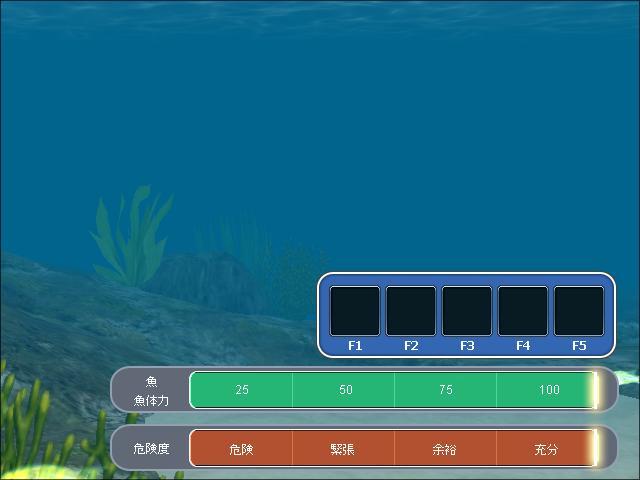Select the F3 item slot

pos(467,311)
